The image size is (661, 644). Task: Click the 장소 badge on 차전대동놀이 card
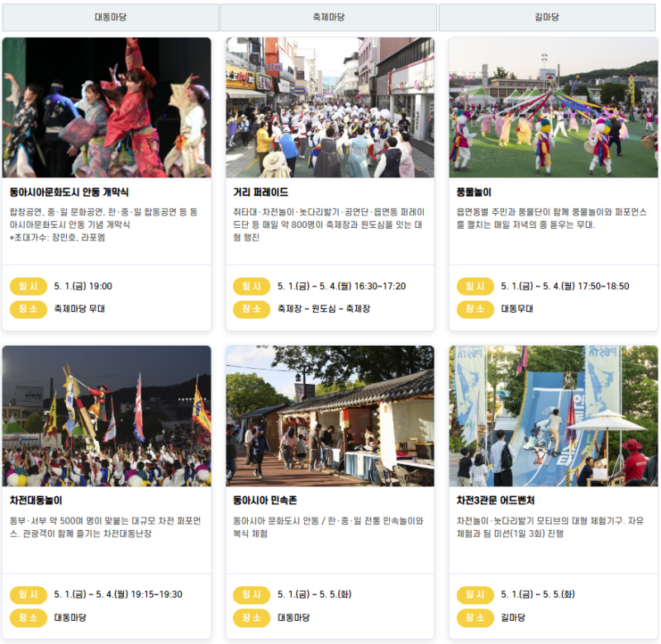tap(28, 618)
